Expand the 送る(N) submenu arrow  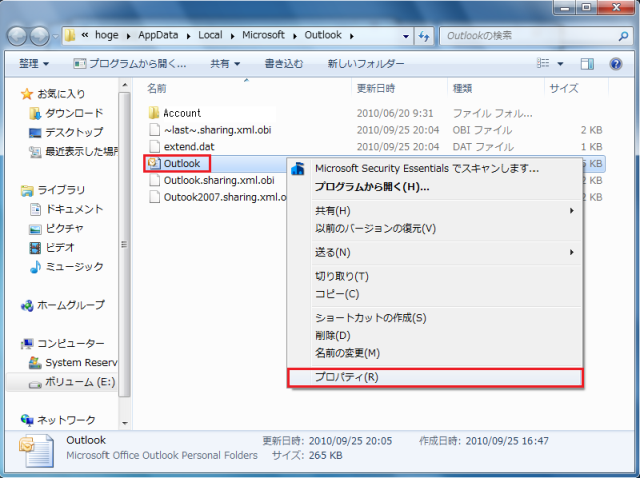click(571, 252)
